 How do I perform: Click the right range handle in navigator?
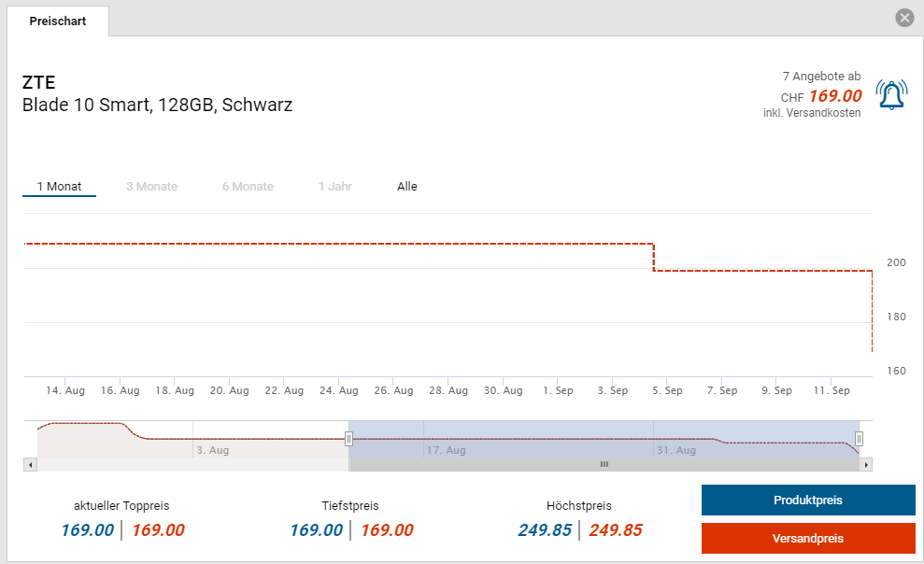860,439
